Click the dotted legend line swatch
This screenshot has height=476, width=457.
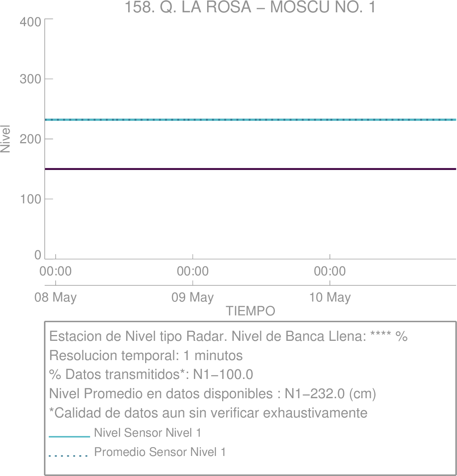click(69, 456)
